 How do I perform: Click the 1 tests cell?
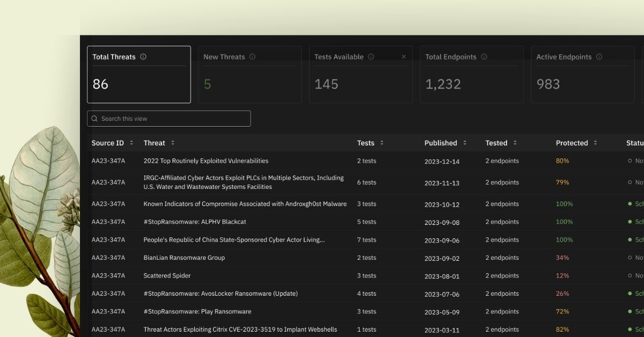[367, 329]
